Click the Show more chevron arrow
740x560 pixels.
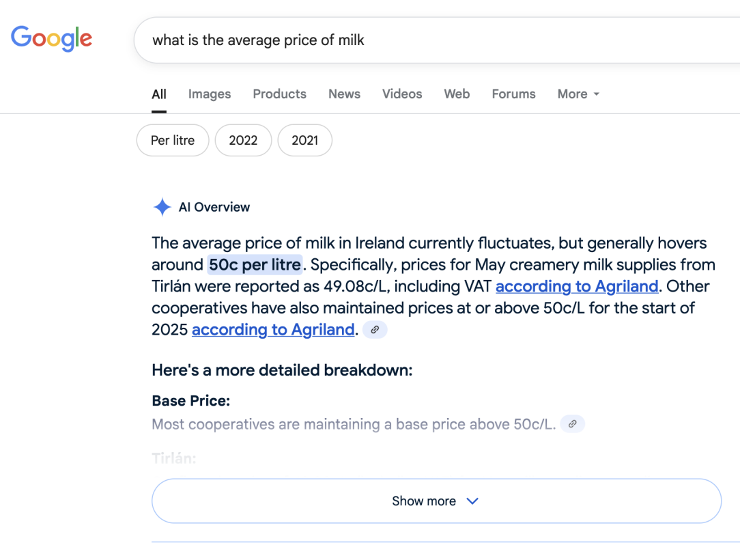point(472,501)
